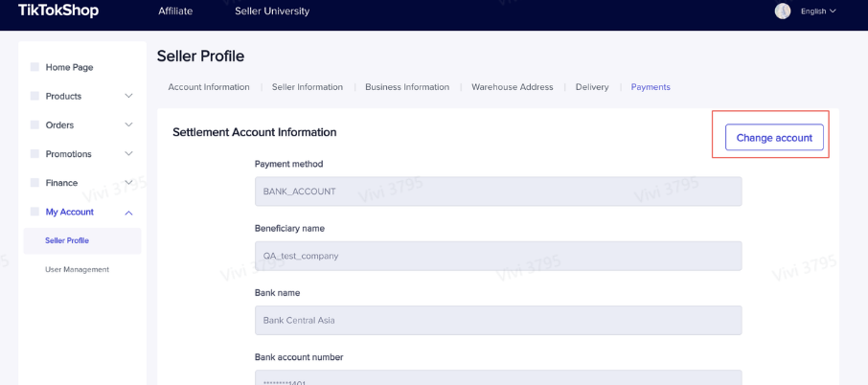The image size is (868, 385).
Task: Click the TikTokShop logo
Action: click(58, 11)
